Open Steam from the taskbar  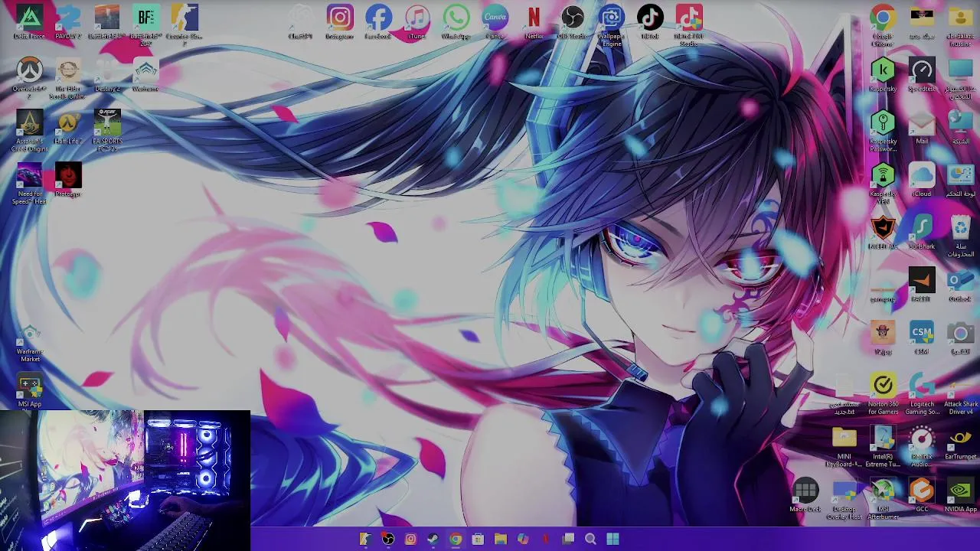tap(433, 540)
